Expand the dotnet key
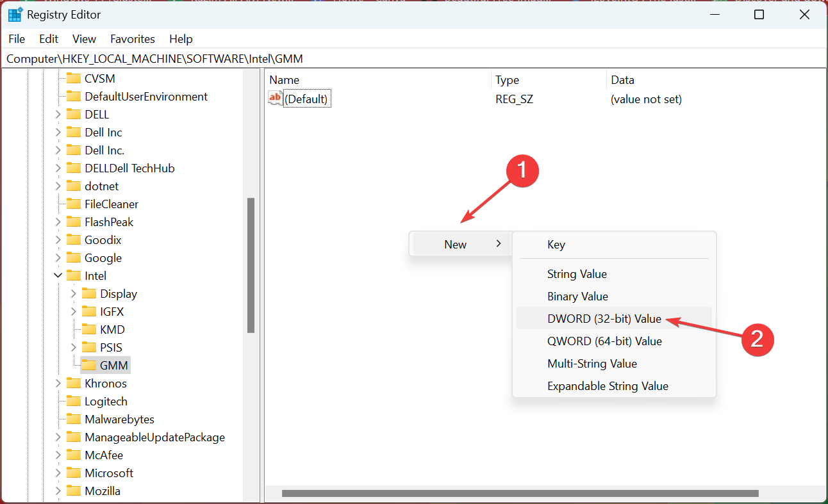The image size is (828, 504). point(58,186)
